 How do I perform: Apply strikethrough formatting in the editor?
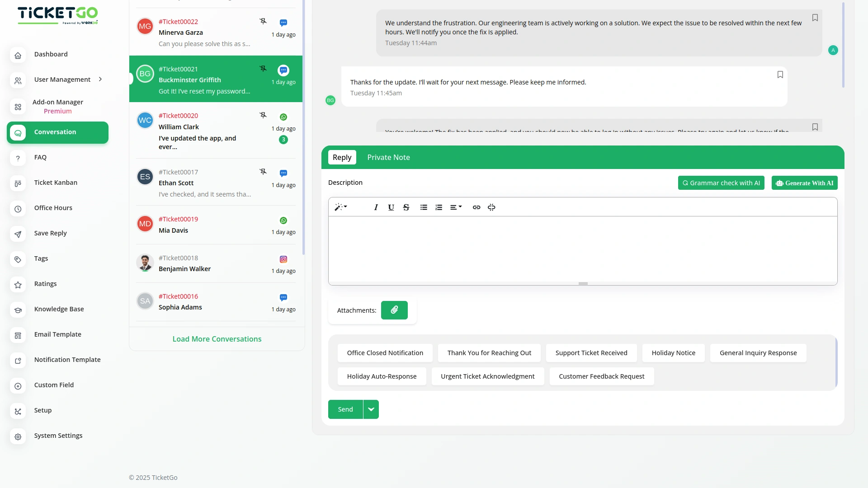click(406, 207)
